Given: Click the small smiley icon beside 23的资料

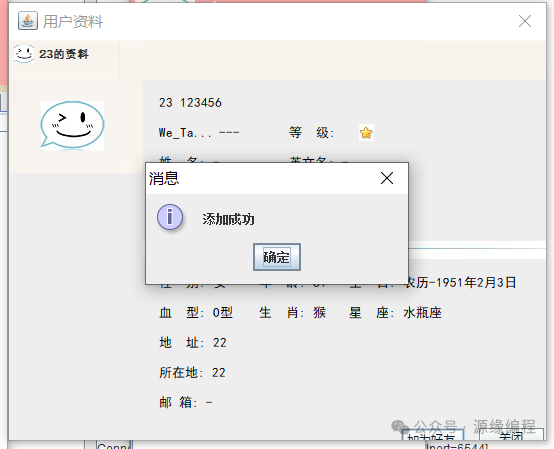Looking at the screenshot, I should tap(24, 54).
